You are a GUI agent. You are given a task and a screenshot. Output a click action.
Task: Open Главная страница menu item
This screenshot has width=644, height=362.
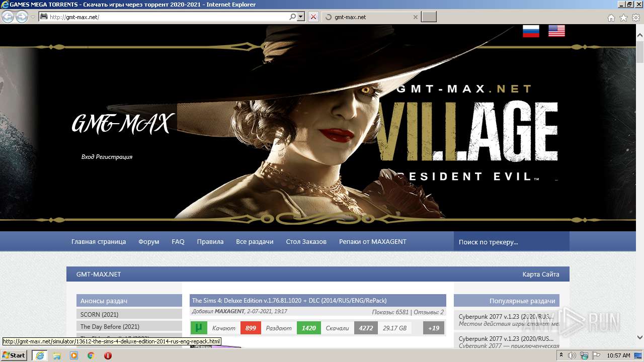[x=99, y=242]
